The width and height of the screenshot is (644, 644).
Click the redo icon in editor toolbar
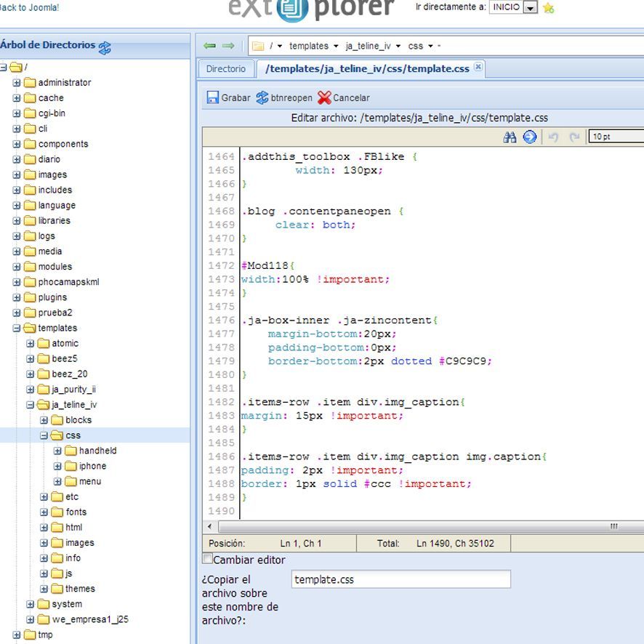(574, 137)
